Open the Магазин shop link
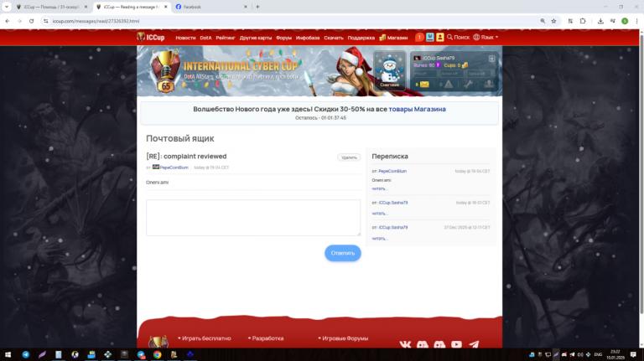 point(393,38)
